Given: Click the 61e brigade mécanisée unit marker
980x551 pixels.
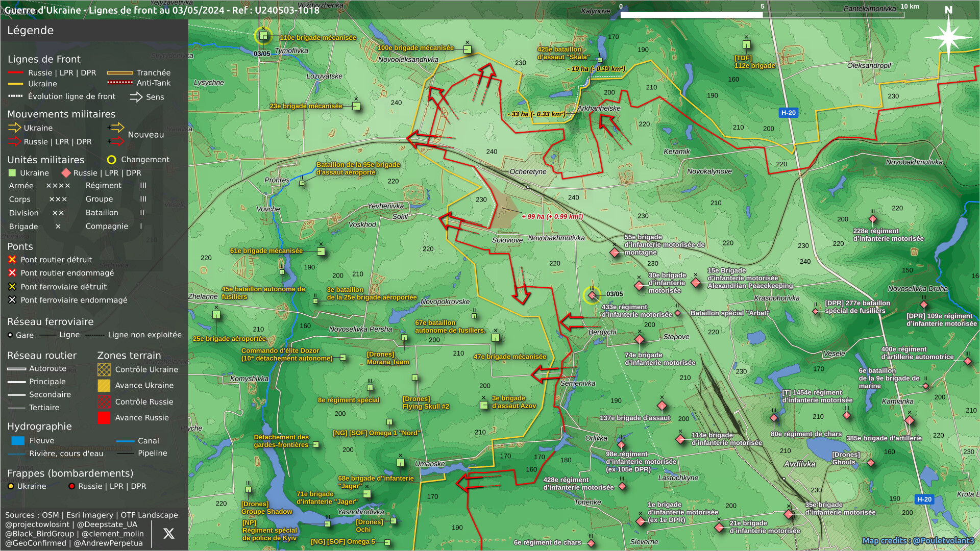Looking at the screenshot, I should 321,251.
